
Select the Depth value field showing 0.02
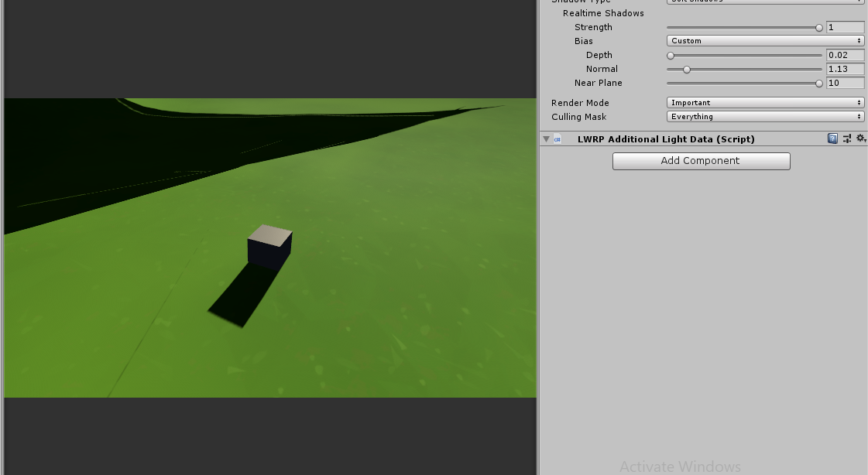(845, 55)
